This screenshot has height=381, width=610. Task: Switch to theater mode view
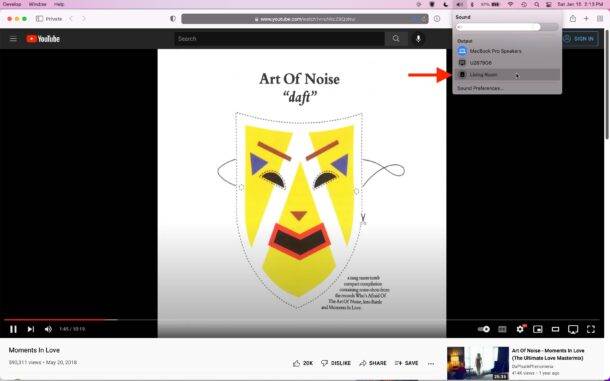coord(555,329)
